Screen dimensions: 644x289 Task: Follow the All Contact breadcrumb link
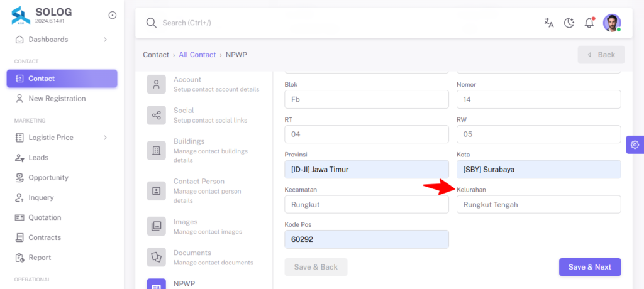coord(197,55)
